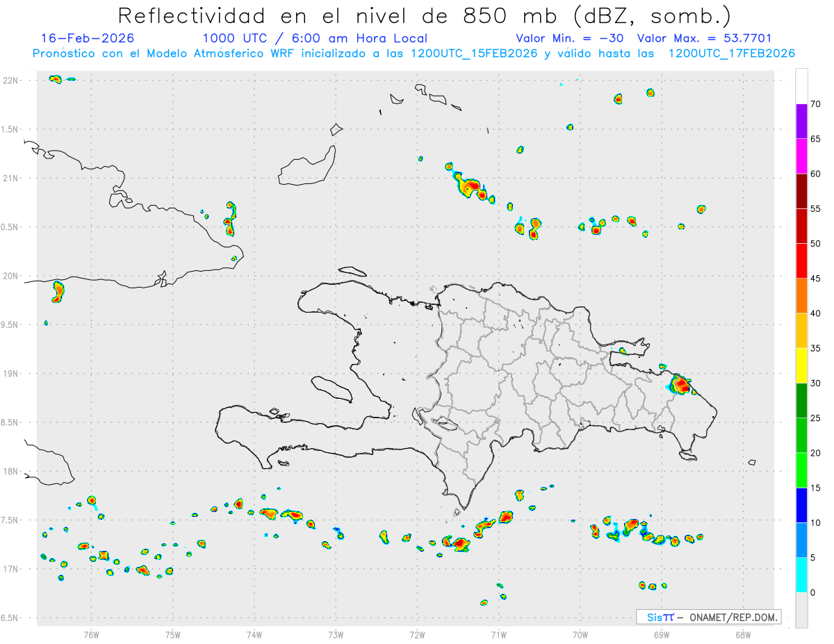This screenshot has width=834, height=644.
Task: Click the colorbar value label "0"
Action: coord(812,593)
